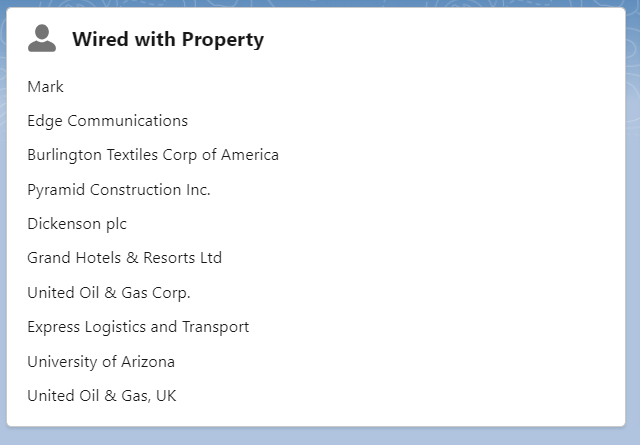Click the Wired with Property card title
Image resolution: width=640 pixels, height=445 pixels.
click(x=168, y=40)
